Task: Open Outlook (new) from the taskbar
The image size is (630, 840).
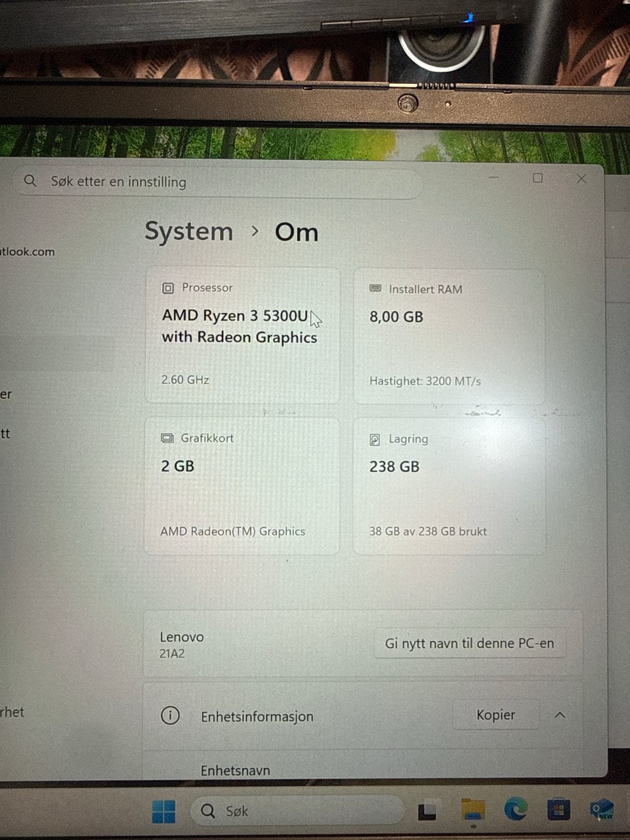Action: [x=602, y=808]
